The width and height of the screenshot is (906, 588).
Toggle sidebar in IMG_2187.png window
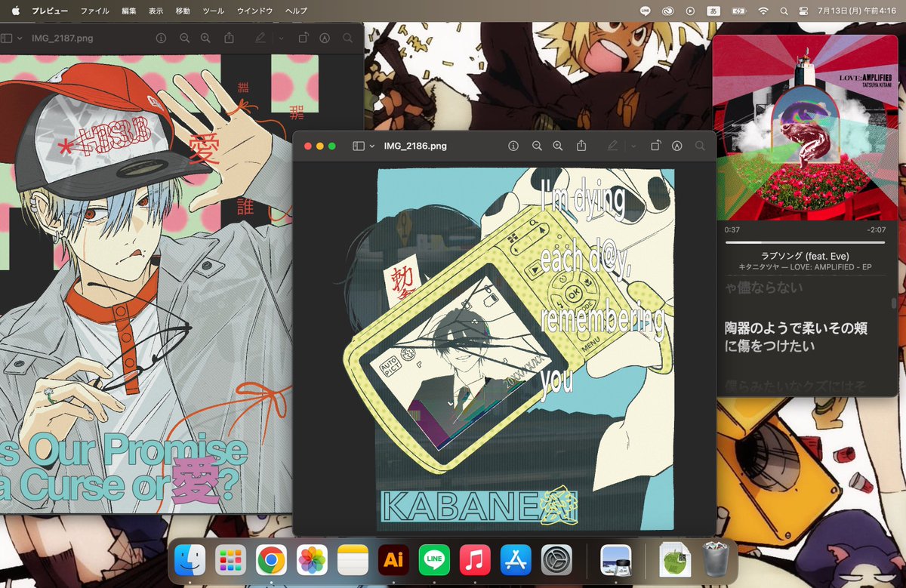tap(6, 38)
